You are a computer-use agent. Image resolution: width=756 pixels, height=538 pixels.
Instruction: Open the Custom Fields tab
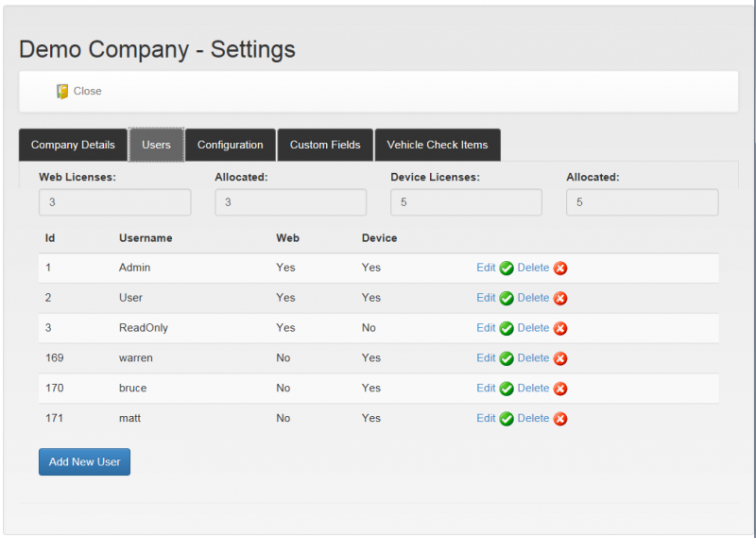click(x=325, y=145)
